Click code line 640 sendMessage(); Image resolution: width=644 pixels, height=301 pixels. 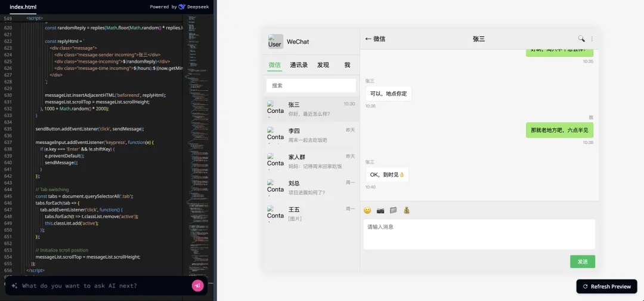[x=61, y=162]
